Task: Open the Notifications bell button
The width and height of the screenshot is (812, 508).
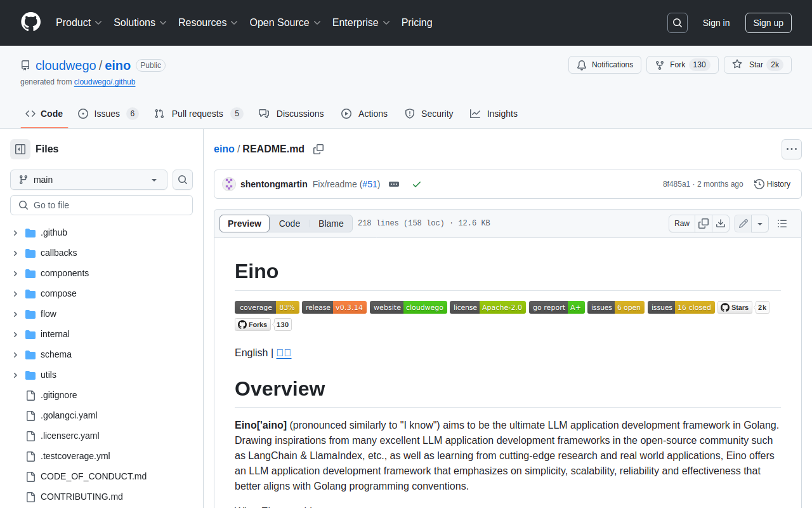Action: (605, 65)
